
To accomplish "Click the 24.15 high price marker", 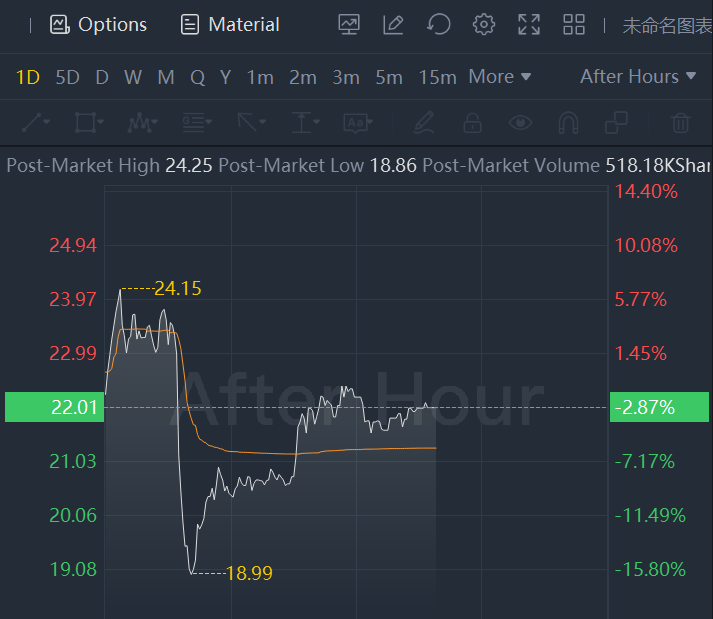I will coord(177,289).
